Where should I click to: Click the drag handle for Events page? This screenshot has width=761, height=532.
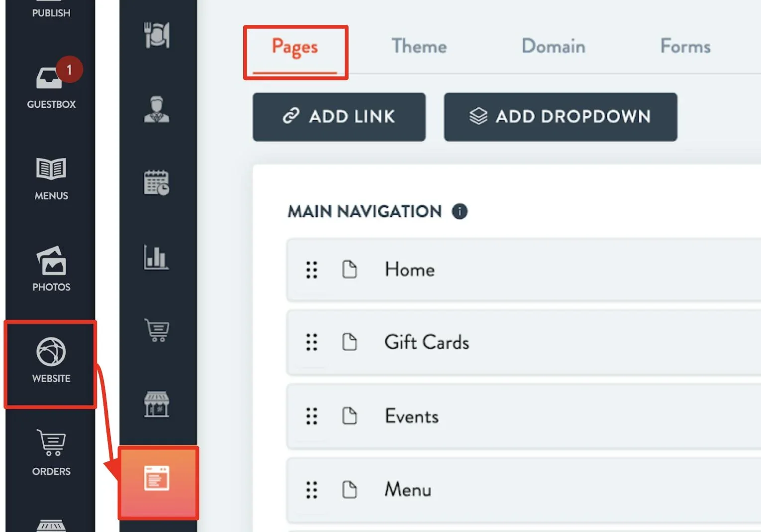click(312, 416)
